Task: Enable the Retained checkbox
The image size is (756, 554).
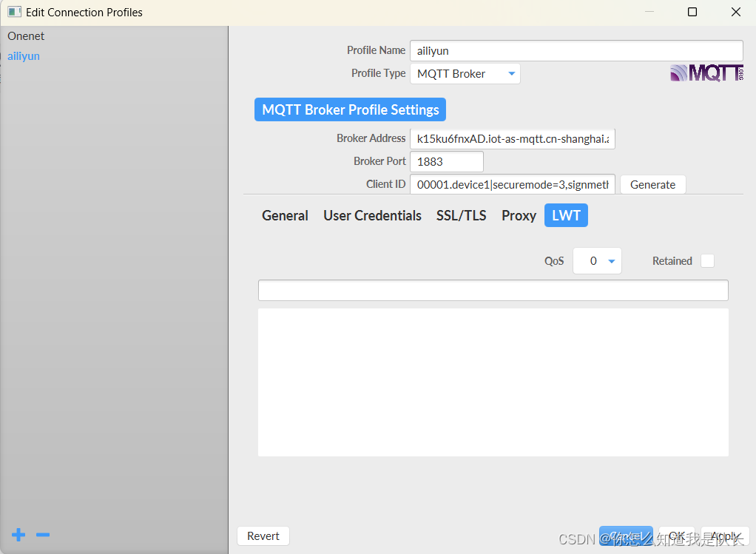Action: [x=707, y=260]
